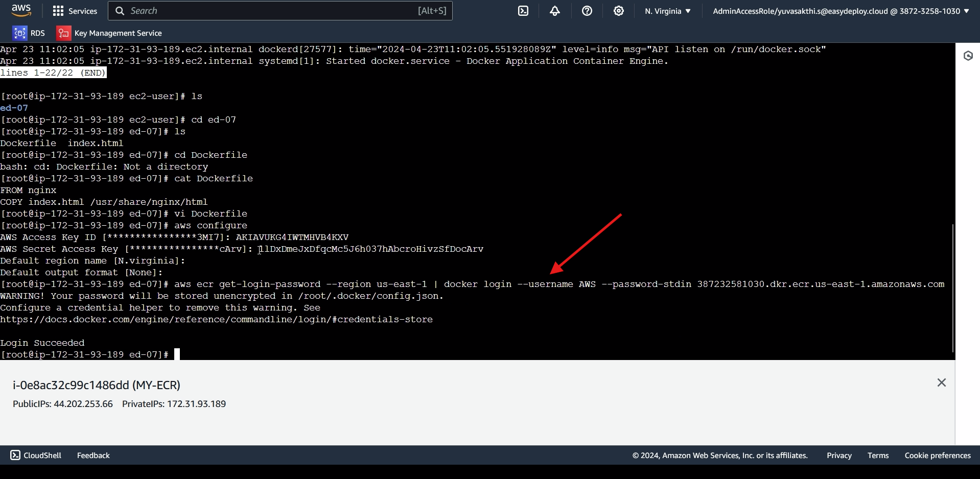Click the Feedback link in the footer
980x479 pixels.
(93, 456)
